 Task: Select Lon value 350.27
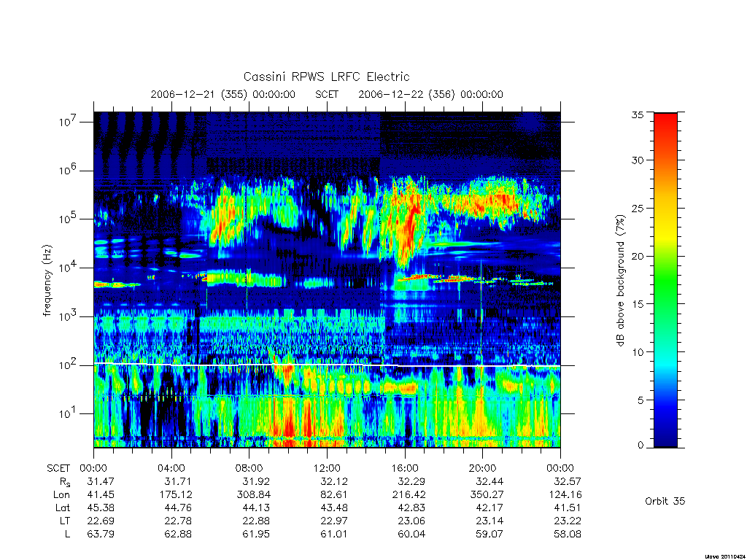[487, 495]
